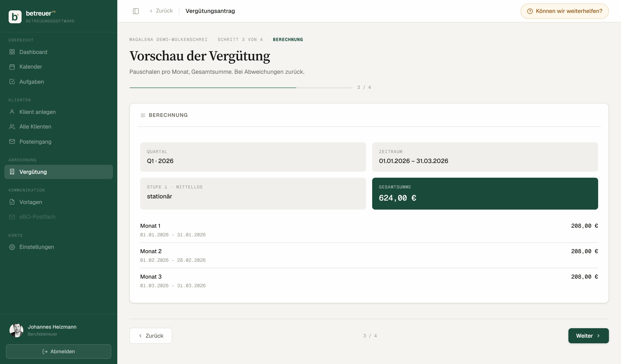Click date range 01.03.2026 – 31.03.2026
The width and height of the screenshot is (621, 364).
pos(173,286)
